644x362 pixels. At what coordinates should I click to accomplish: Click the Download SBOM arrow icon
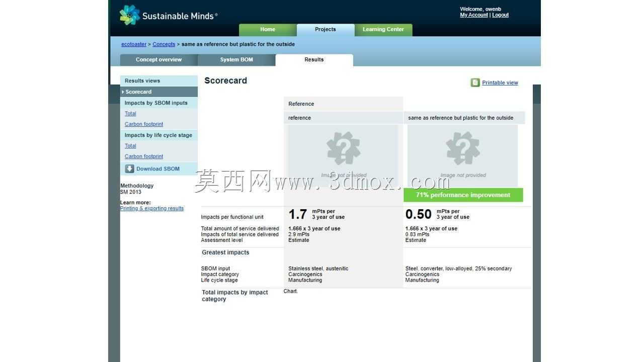[x=129, y=169]
